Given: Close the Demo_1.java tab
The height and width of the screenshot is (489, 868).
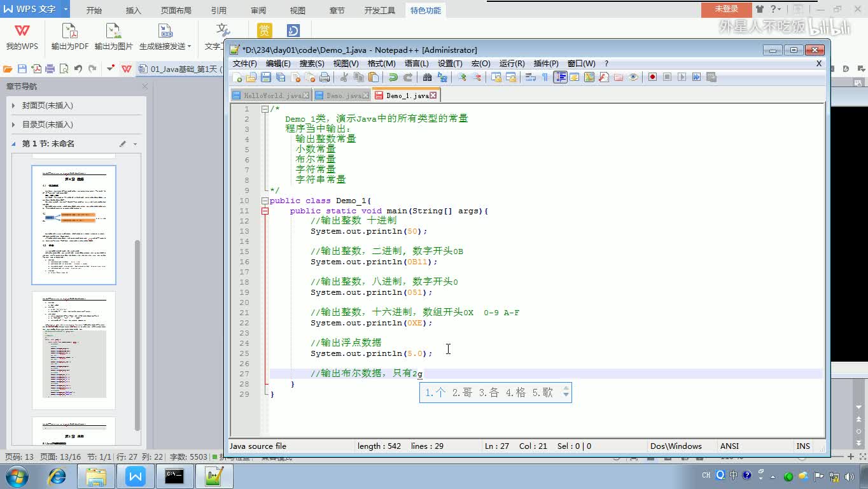Looking at the screenshot, I should (433, 96).
